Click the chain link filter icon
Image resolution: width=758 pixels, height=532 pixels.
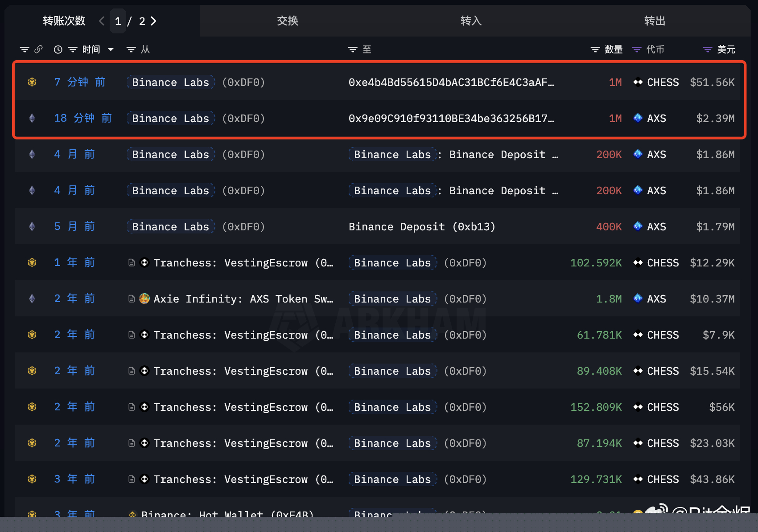(x=39, y=49)
